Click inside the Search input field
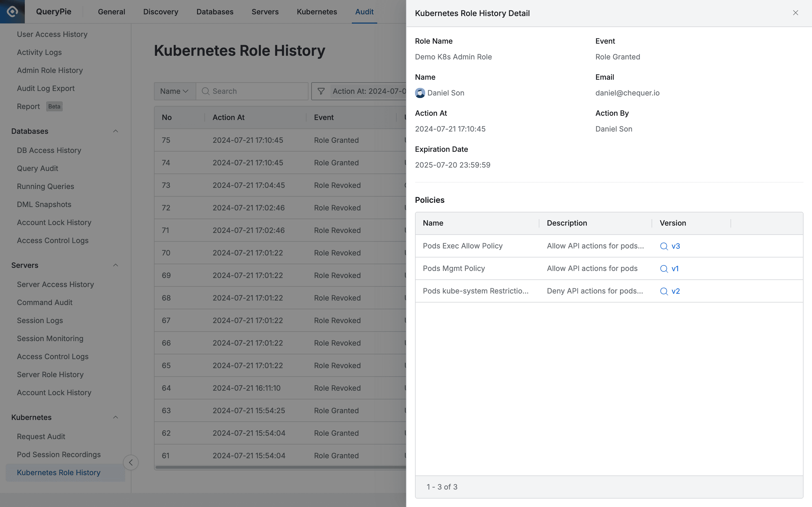This screenshot has height=507, width=812. [252, 91]
